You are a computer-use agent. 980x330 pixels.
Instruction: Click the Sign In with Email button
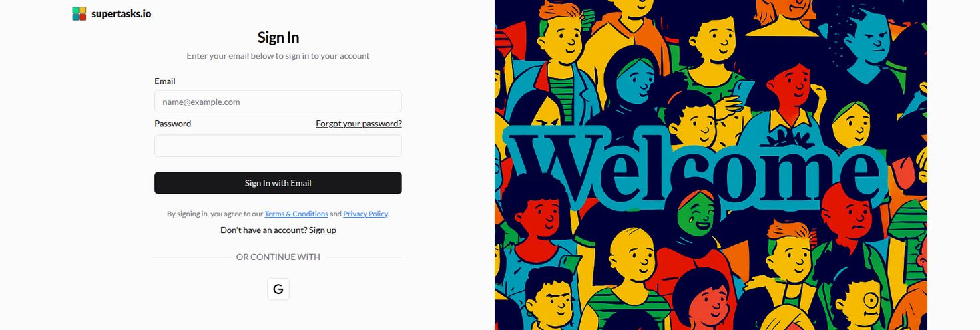pos(278,183)
